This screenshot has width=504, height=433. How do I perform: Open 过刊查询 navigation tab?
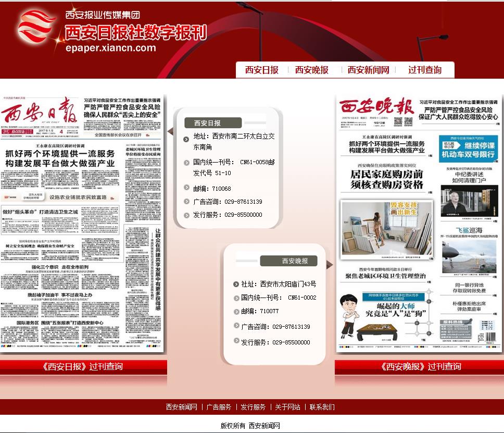click(x=425, y=70)
